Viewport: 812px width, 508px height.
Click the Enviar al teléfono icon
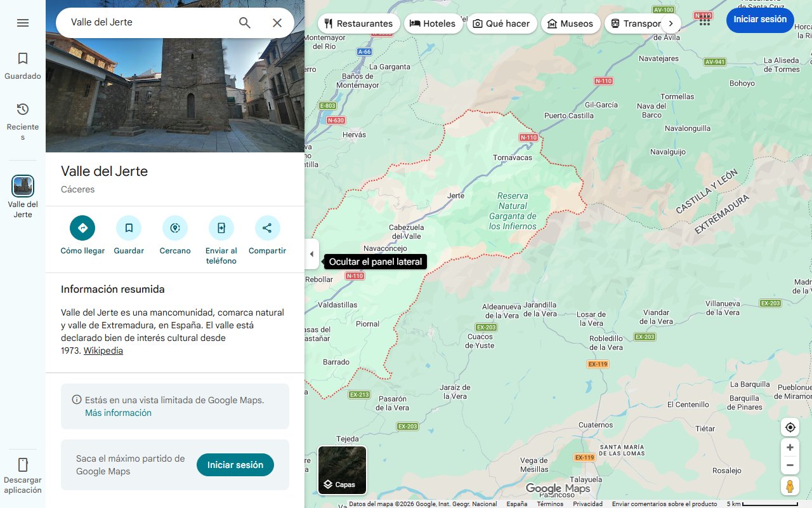(x=221, y=227)
